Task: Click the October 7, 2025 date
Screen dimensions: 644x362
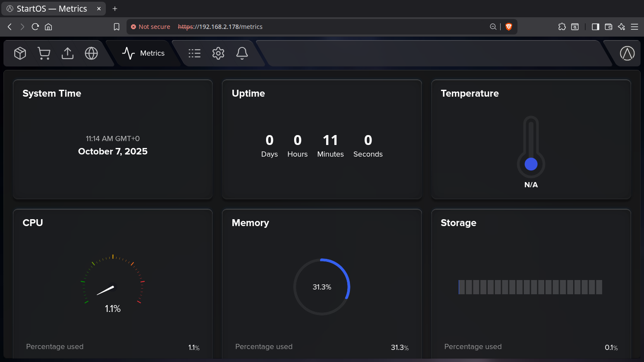Action: pyautogui.click(x=113, y=151)
